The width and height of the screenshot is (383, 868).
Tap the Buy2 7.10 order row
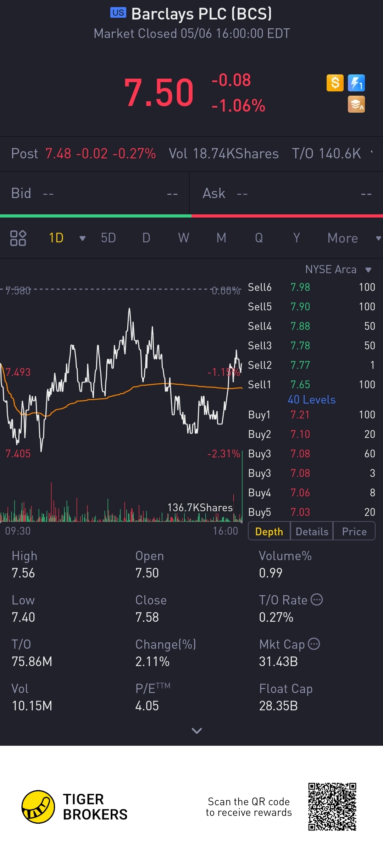coord(311,434)
